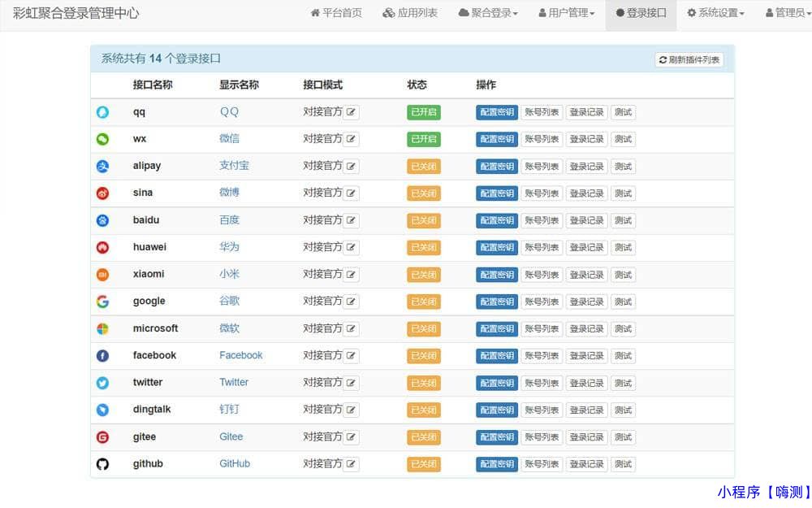Viewport: 812px width, 508px height.
Task: Click 刷新插件列表 button
Action: point(689,59)
